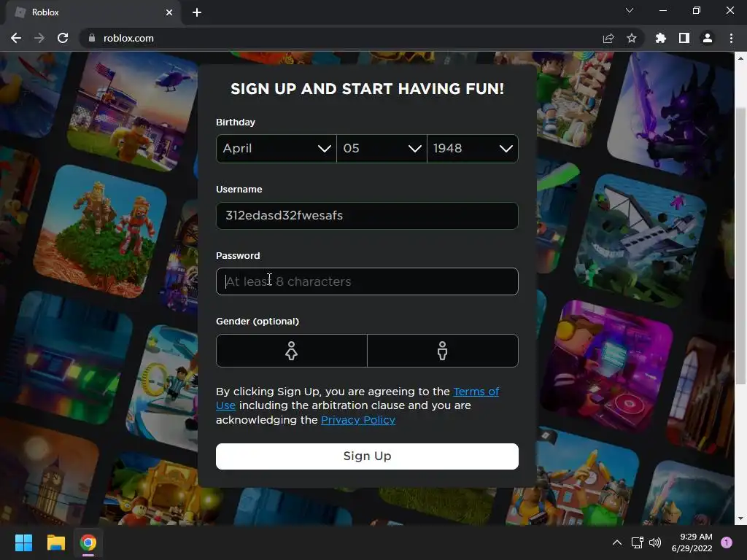Share this page from address bar
This screenshot has height=560, width=747.
(x=608, y=38)
